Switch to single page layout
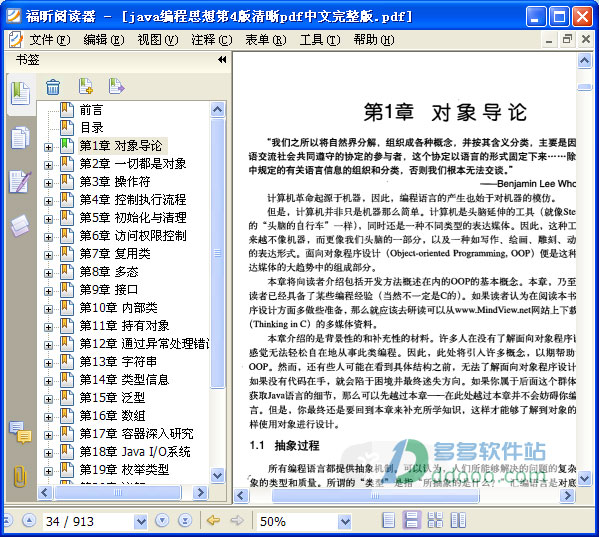The height and width of the screenshot is (537, 599). tap(389, 520)
